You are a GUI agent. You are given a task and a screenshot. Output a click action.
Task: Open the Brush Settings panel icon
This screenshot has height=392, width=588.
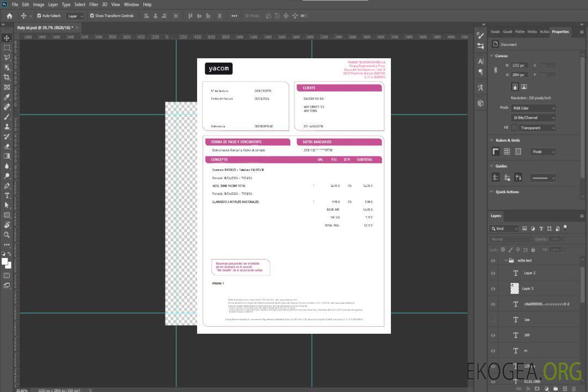pyautogui.click(x=481, y=35)
